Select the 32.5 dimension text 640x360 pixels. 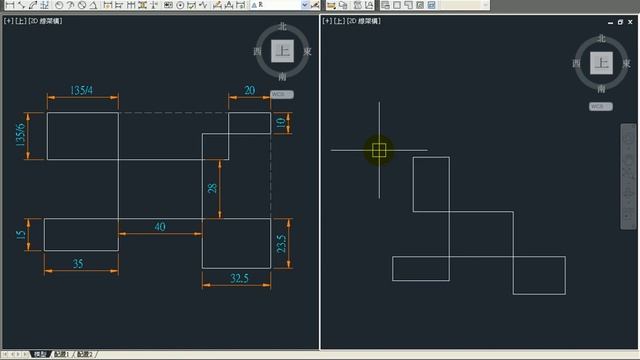click(239, 278)
